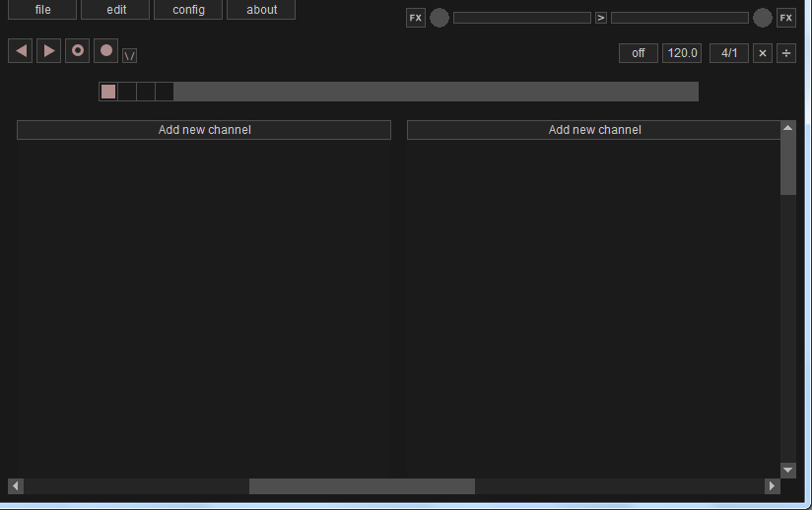Viewport: 812px width, 510px height.
Task: Click the ÷ beat divider button
Action: [x=786, y=53]
